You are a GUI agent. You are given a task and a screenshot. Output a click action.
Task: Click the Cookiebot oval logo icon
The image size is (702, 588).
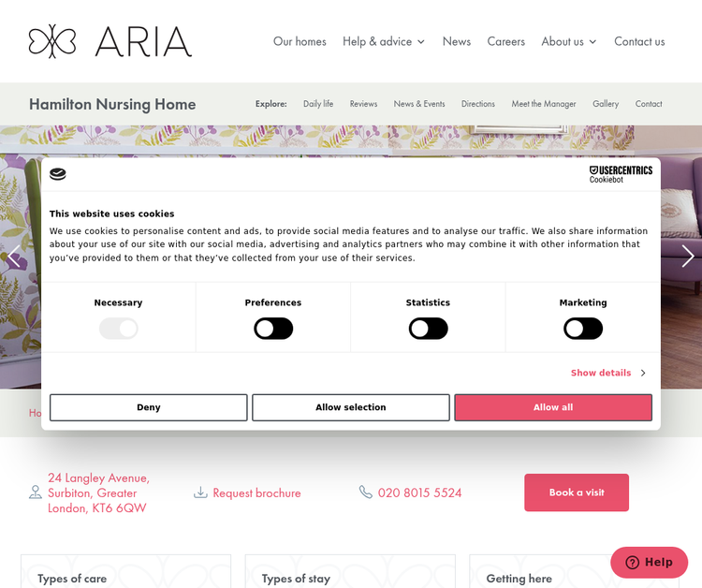pos(58,174)
